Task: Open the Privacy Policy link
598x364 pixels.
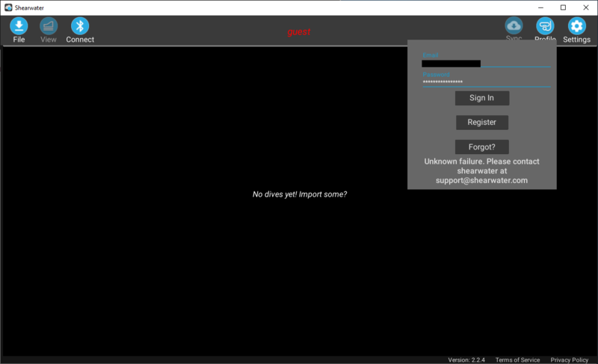Action: 570,360
